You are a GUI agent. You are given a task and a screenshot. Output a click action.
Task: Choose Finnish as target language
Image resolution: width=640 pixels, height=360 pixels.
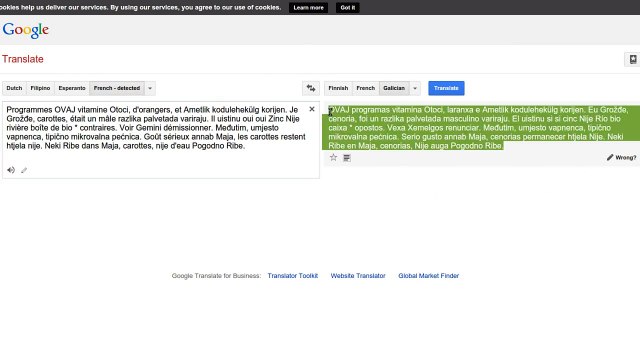(338, 88)
